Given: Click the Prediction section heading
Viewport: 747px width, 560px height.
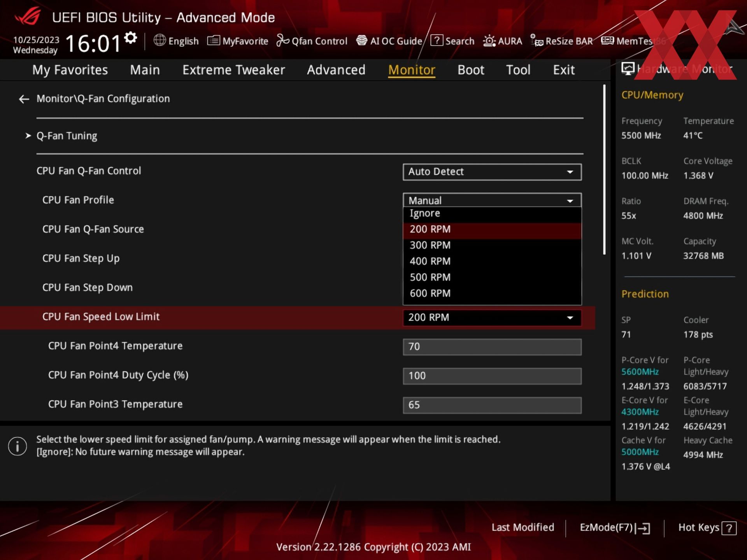Looking at the screenshot, I should [645, 294].
